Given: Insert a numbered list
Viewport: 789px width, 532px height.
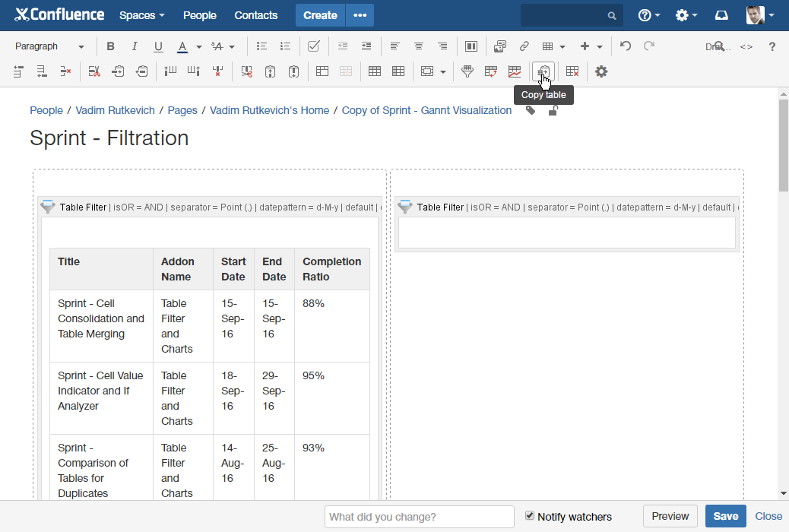Looking at the screenshot, I should [285, 46].
